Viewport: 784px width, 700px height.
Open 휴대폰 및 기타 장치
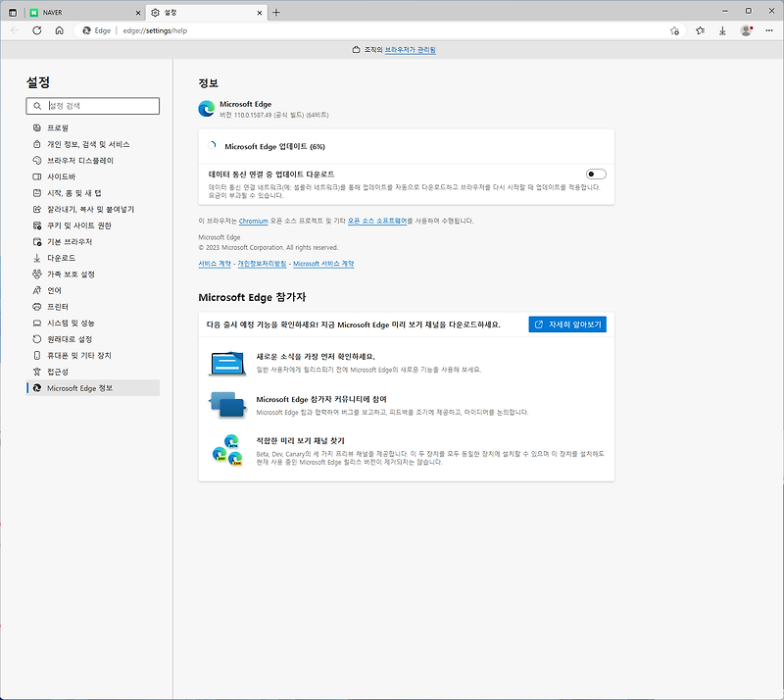coord(93,356)
